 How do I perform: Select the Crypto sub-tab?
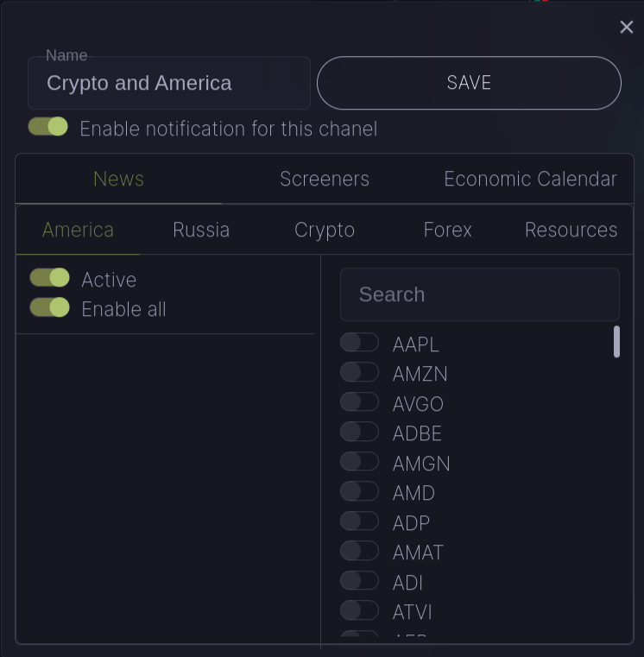tap(325, 230)
